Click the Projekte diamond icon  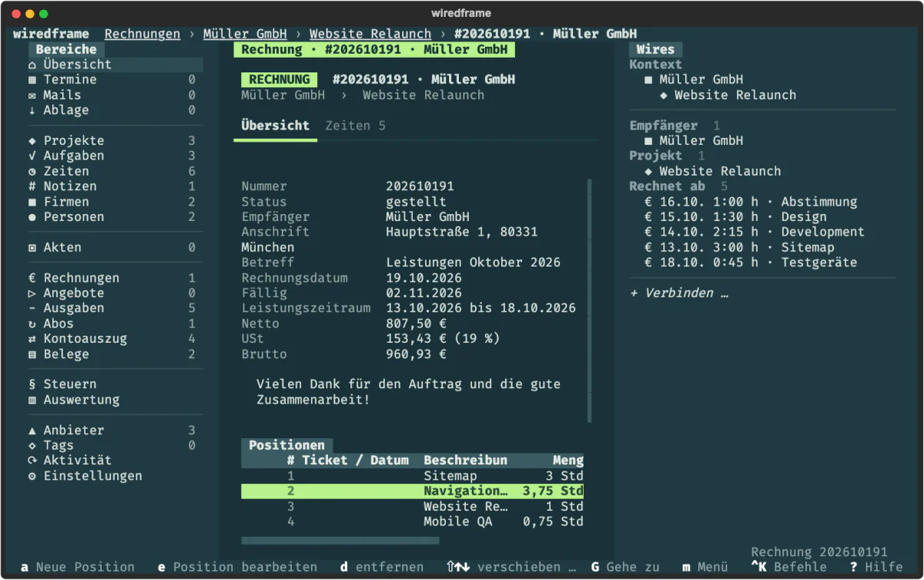coord(32,141)
